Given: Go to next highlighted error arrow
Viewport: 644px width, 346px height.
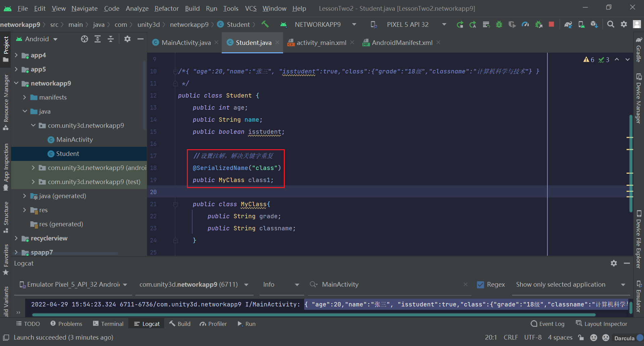Looking at the screenshot, I should (628, 60).
